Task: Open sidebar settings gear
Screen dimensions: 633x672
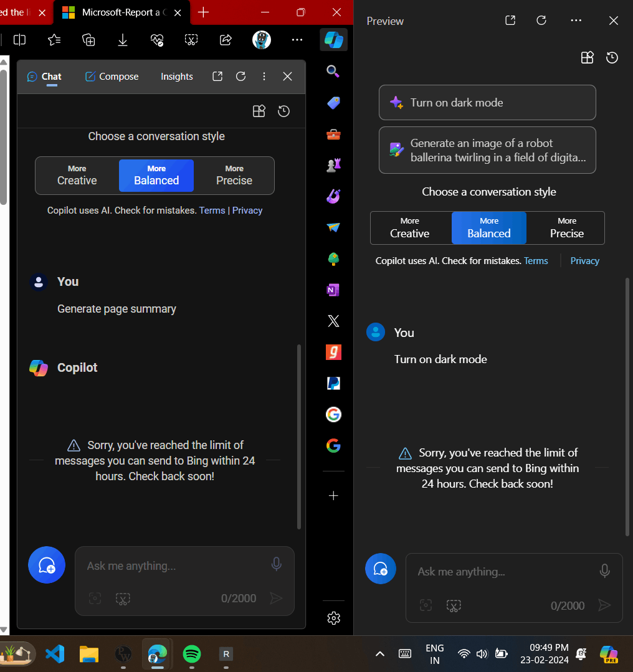Action: click(x=334, y=618)
